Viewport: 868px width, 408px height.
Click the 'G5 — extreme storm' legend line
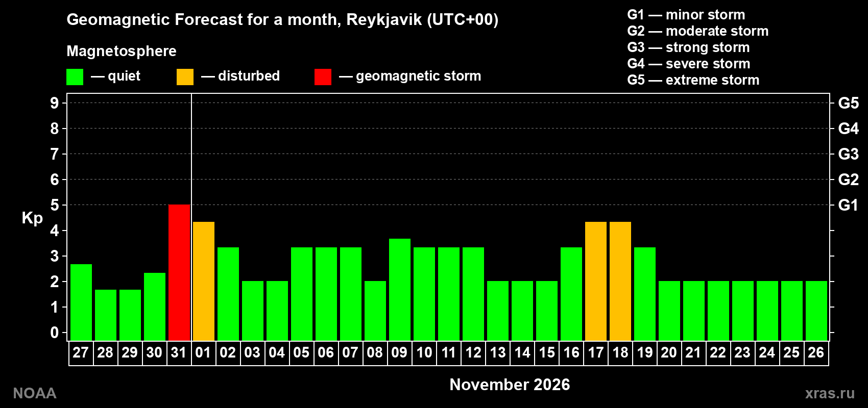tap(693, 80)
